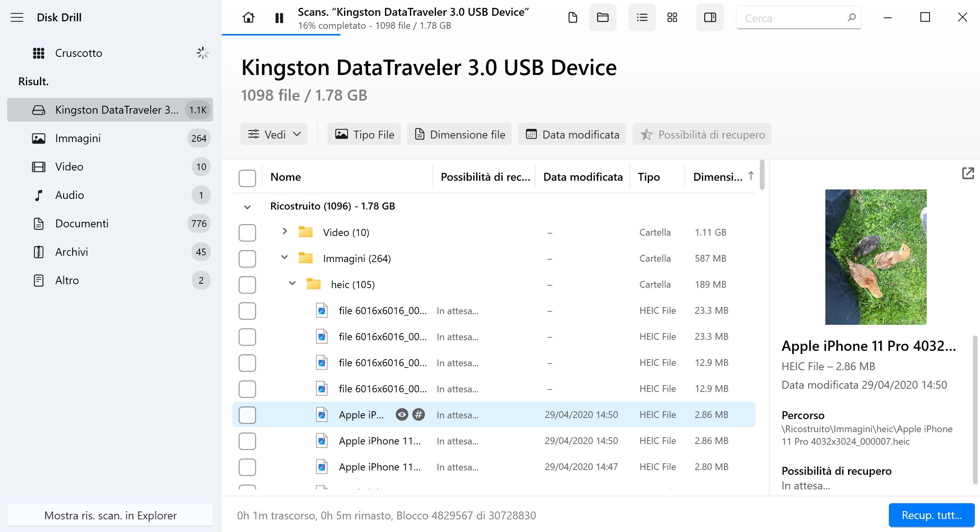Click the chicks photo preview thumbnail
Screen dimensions: 980x532
pos(876,257)
